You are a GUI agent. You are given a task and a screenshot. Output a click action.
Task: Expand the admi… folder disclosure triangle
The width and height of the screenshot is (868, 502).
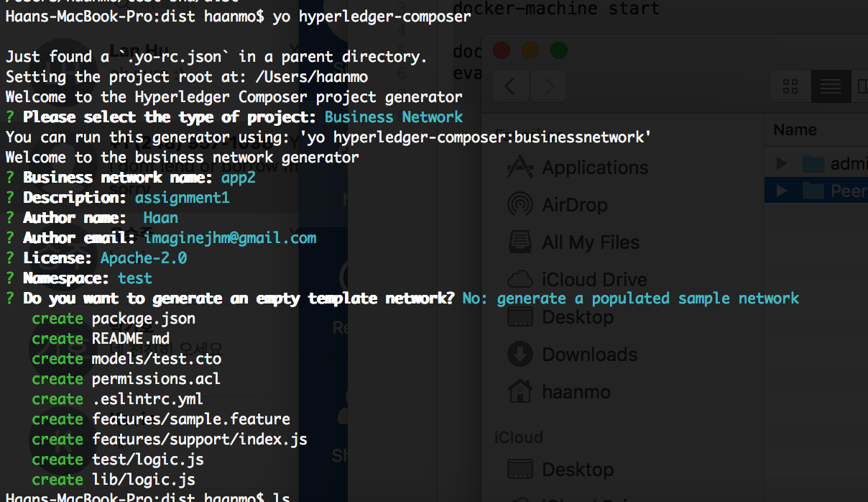pos(782,164)
